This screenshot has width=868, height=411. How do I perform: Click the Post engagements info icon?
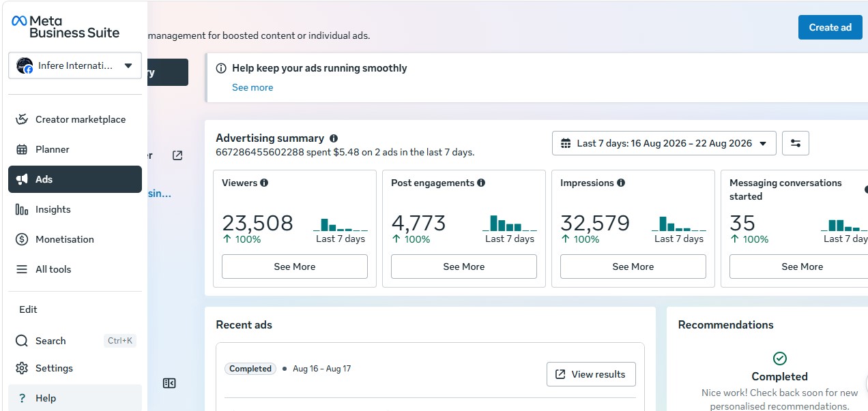pos(481,183)
